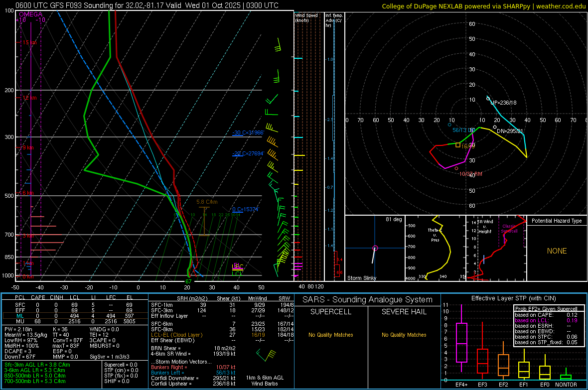
Task: Click the 'LowRH = 97%' value
Action: click(20, 341)
